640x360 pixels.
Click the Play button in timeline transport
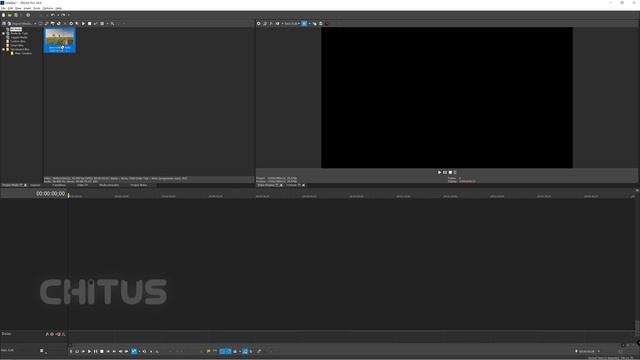pyautogui.click(x=89, y=351)
